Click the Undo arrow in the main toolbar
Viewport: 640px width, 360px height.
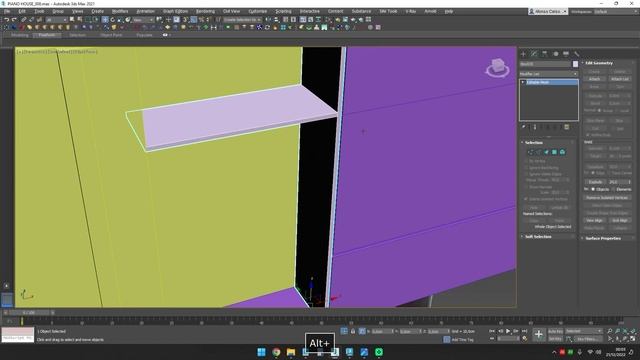click(7, 19)
